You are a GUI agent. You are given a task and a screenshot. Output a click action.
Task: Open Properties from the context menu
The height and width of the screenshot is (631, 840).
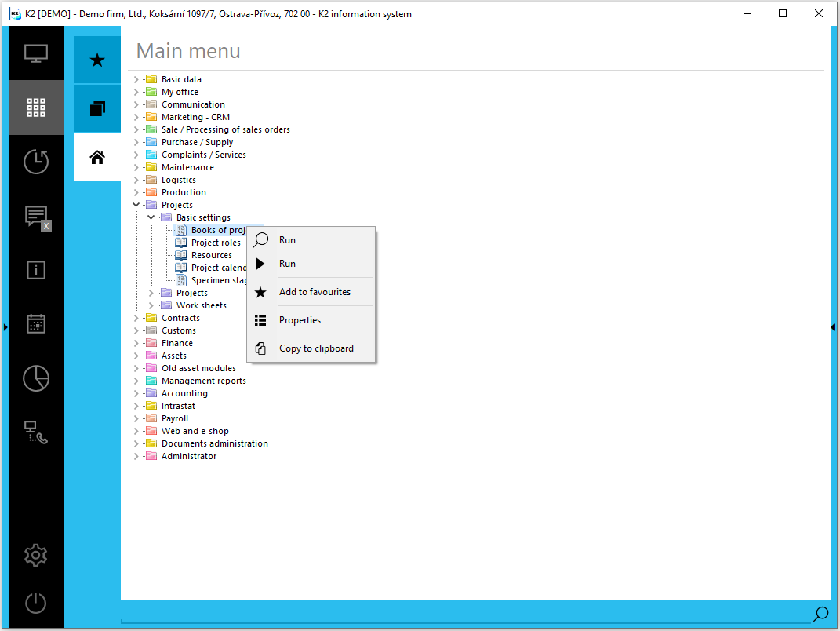click(x=311, y=320)
